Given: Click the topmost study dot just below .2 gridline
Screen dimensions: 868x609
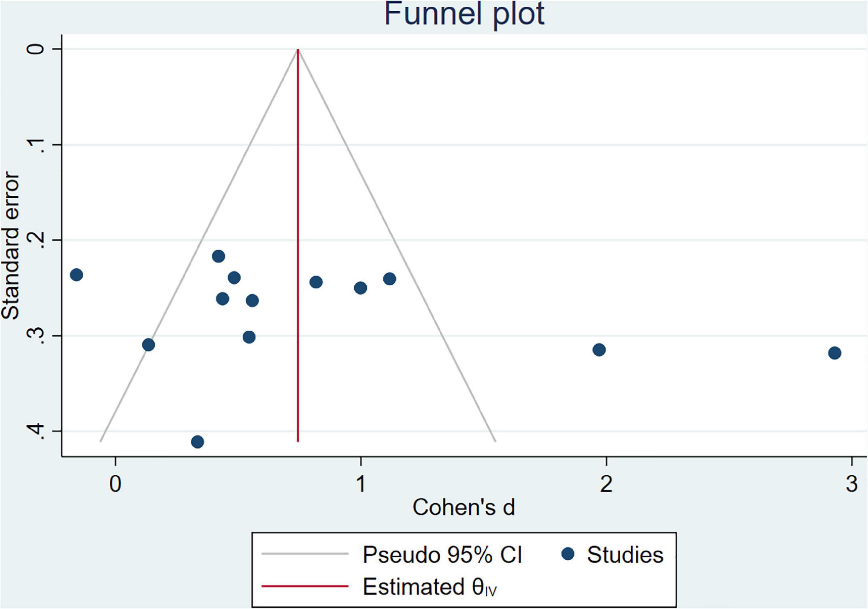Looking at the screenshot, I should 219,256.
